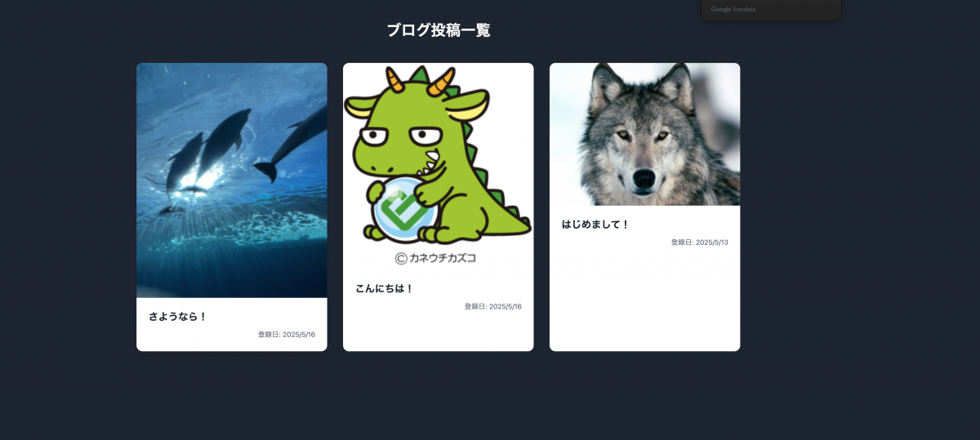Click the ©カネウチカズコ copyright text
This screenshot has height=440, width=980.
pyautogui.click(x=435, y=258)
